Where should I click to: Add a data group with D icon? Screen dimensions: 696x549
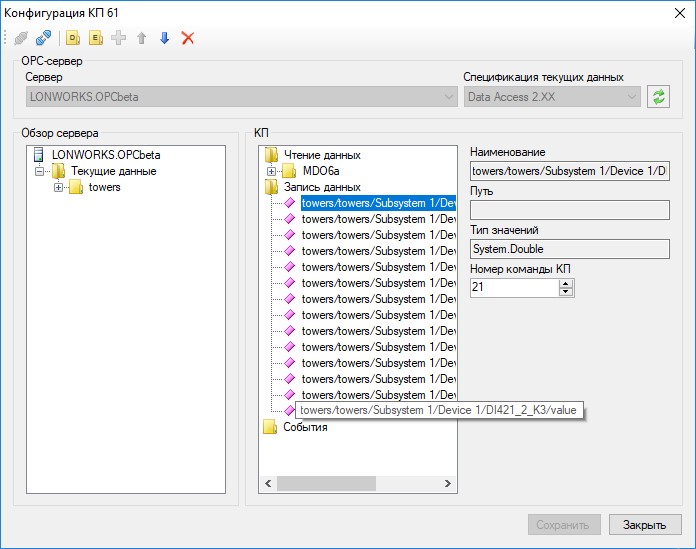[x=73, y=38]
